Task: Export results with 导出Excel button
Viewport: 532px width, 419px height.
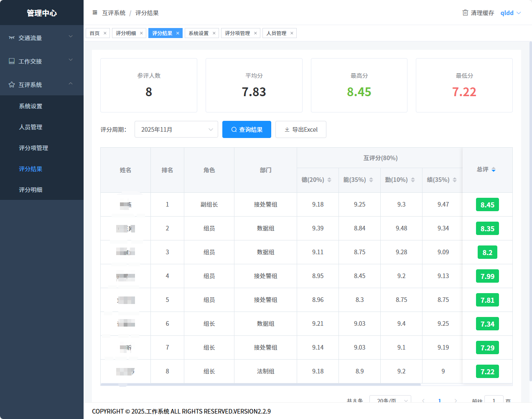Action: pos(300,130)
